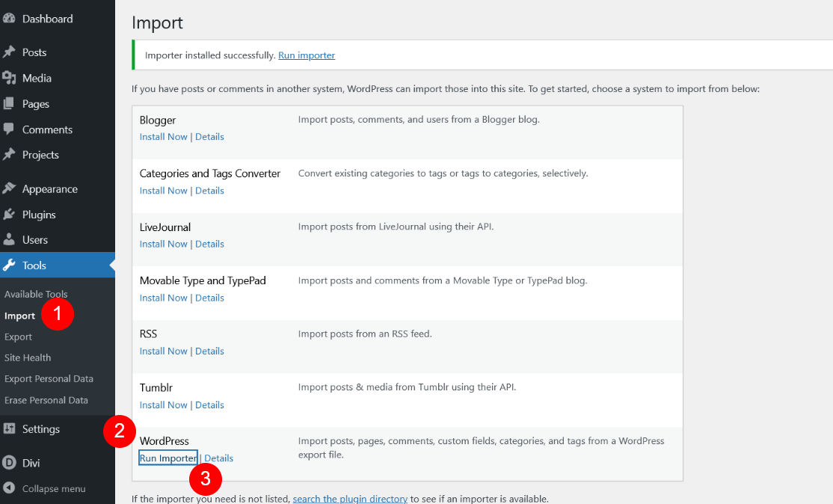Install the RSS importer
Image resolution: width=833 pixels, height=504 pixels.
pos(164,351)
